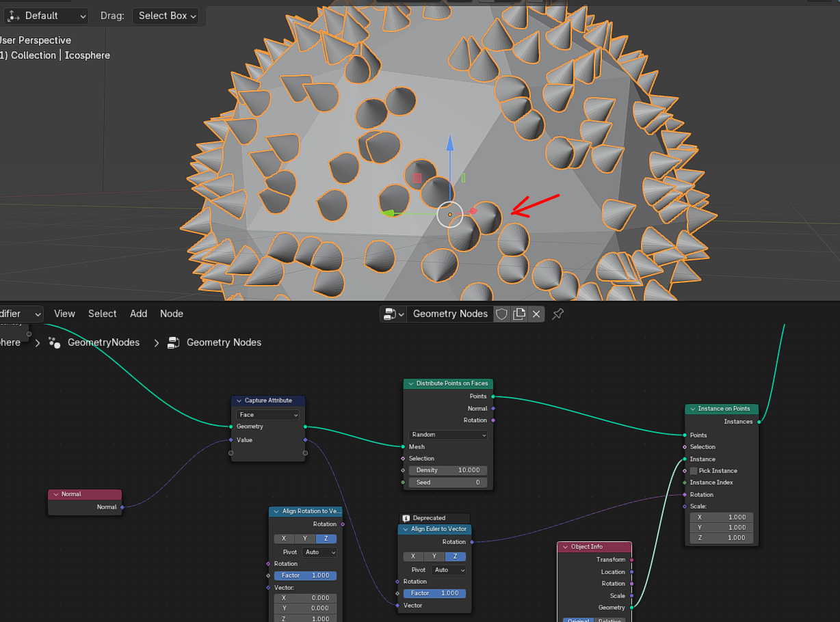Click the Factor slider in Align Euler to Vector
840x622 pixels.
tap(434, 593)
